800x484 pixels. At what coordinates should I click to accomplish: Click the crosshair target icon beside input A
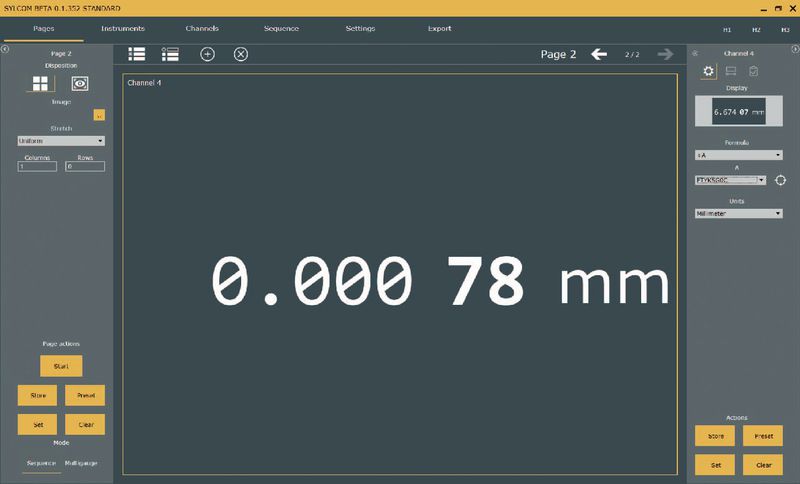[781, 180]
